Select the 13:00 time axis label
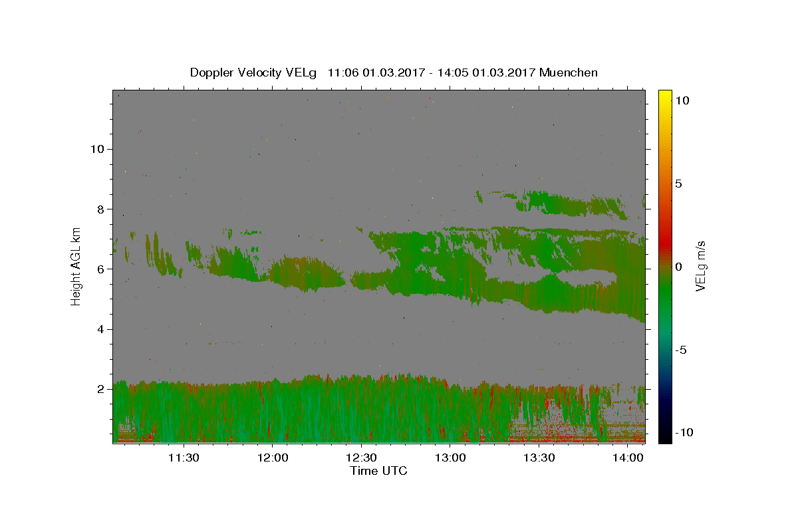The width and height of the screenshot is (798, 532). click(450, 458)
